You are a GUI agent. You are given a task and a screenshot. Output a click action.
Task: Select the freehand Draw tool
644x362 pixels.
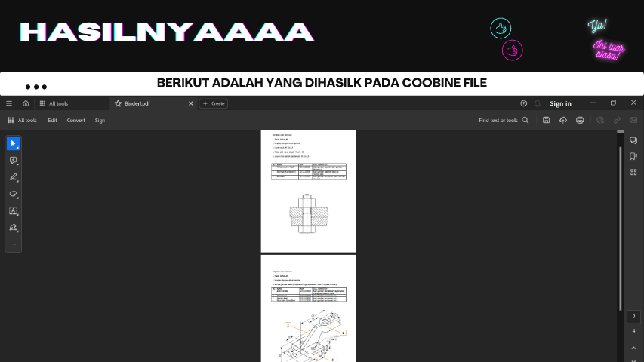(13, 195)
